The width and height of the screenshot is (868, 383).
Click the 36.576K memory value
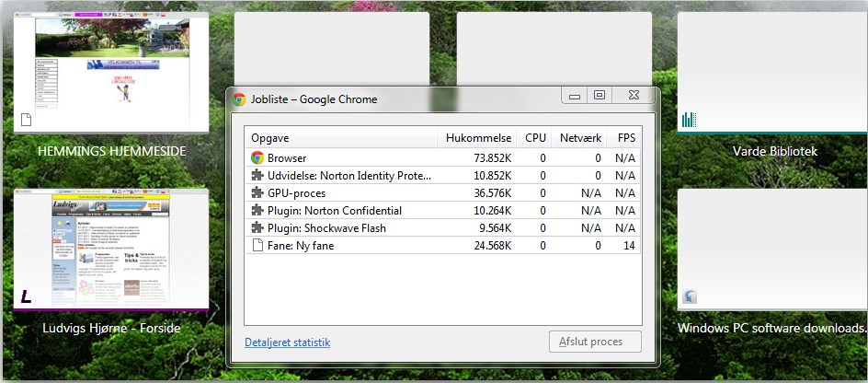[493, 193]
